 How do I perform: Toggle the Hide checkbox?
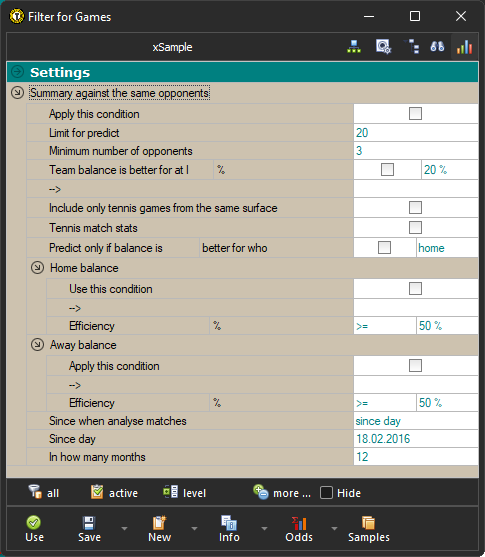coord(326,493)
